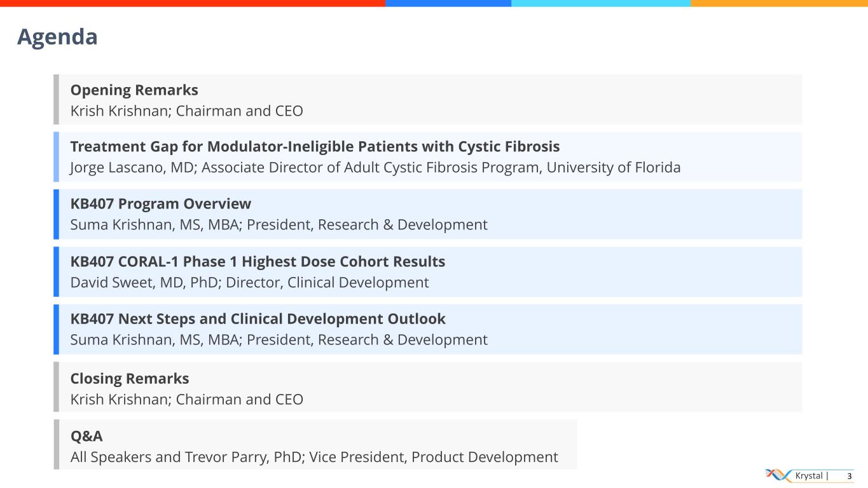Click the Krystal DNA logo icon

coord(778,475)
